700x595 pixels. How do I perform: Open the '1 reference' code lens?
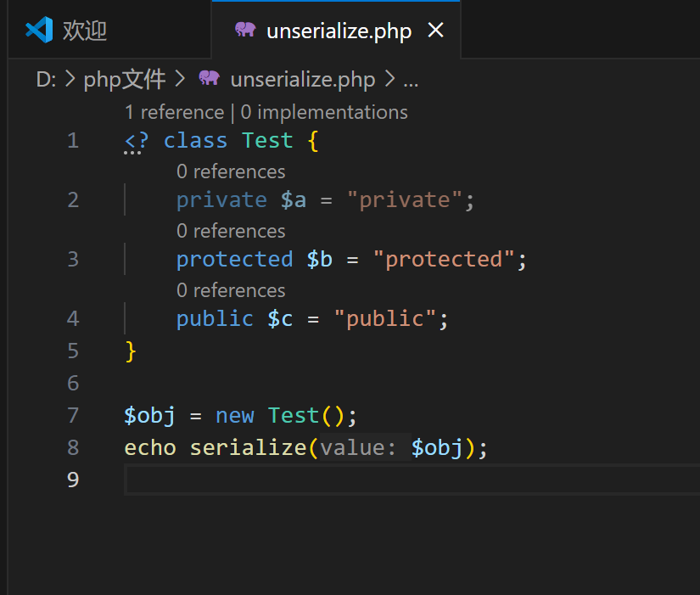point(174,112)
